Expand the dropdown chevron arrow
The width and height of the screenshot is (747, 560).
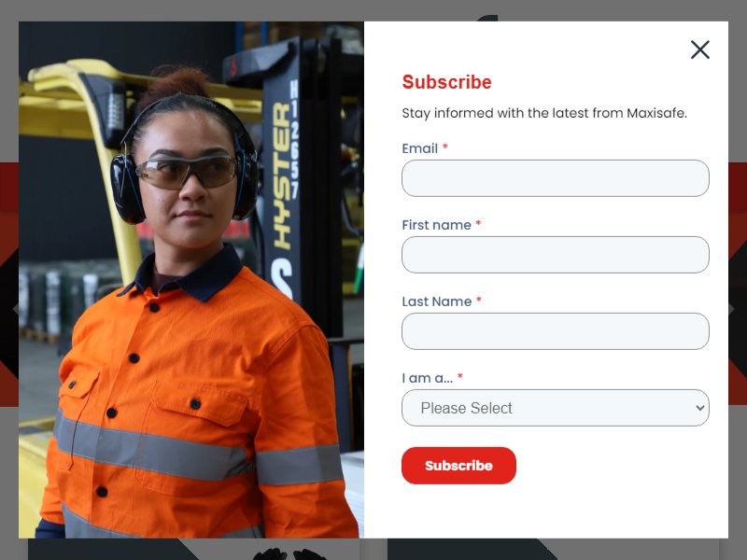pos(699,408)
